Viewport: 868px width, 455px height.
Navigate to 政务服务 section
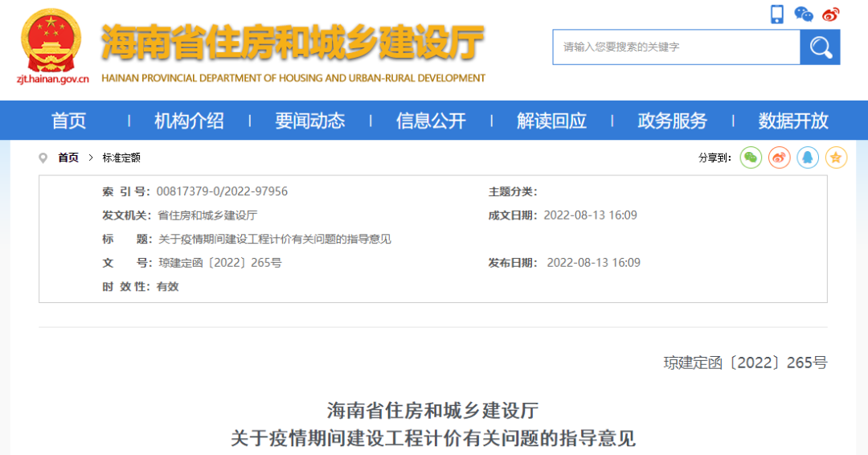point(672,121)
